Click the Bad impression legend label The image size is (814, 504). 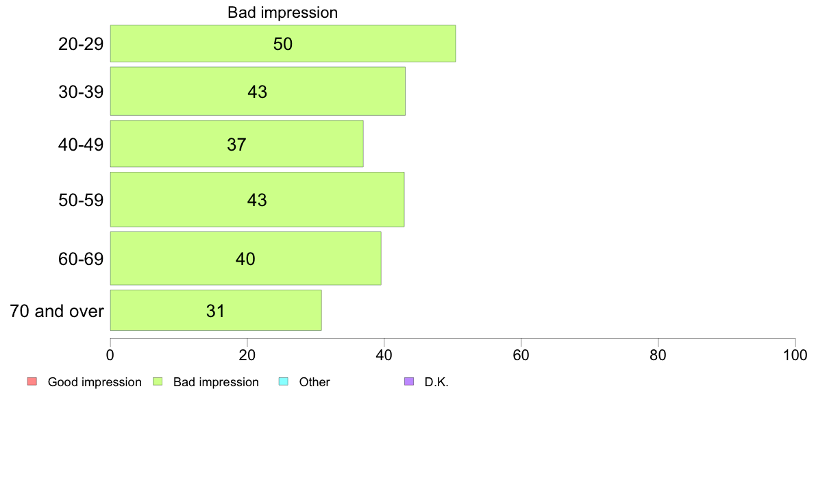pyautogui.click(x=216, y=382)
